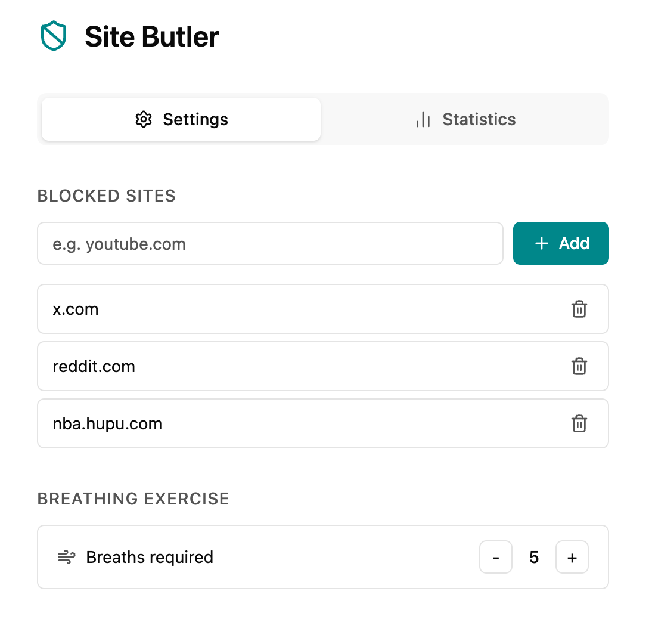Delete nba.hupu.com via trash icon

click(x=579, y=423)
